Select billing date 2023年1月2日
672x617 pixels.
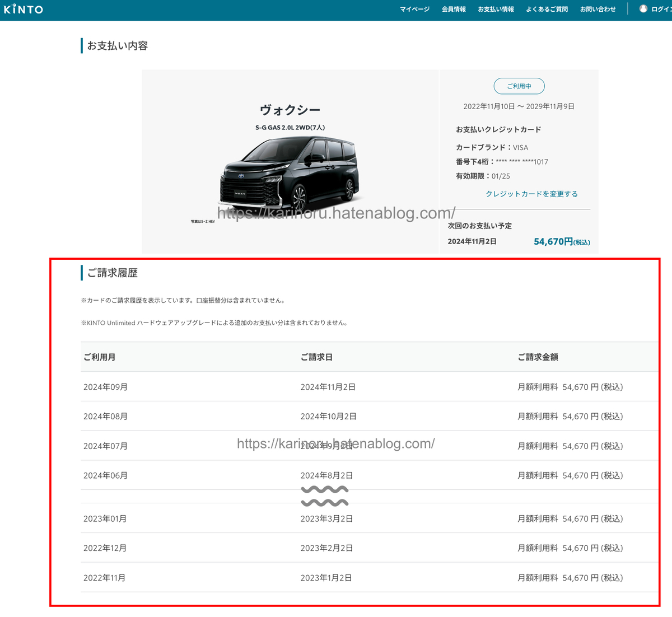pos(326,578)
